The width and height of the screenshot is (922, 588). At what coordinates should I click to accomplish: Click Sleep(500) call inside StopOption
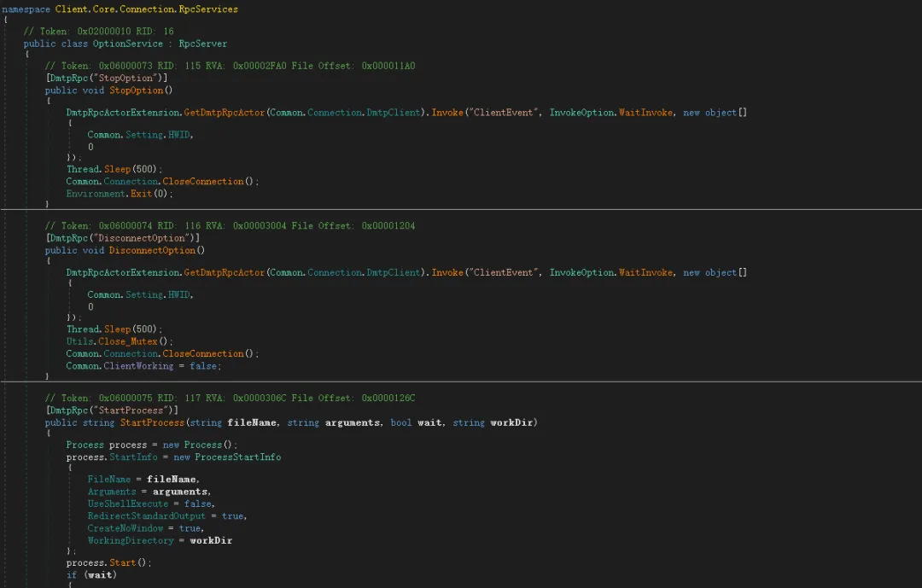pos(131,169)
